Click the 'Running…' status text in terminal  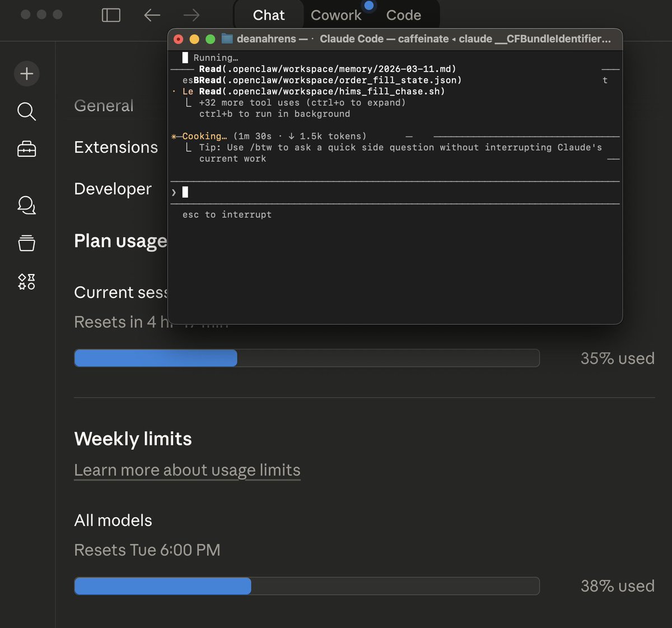point(216,58)
